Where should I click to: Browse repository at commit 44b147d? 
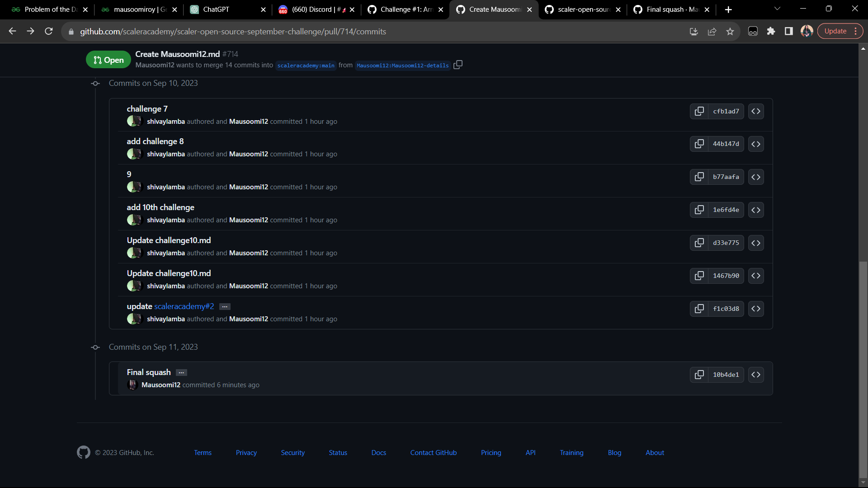coord(756,144)
